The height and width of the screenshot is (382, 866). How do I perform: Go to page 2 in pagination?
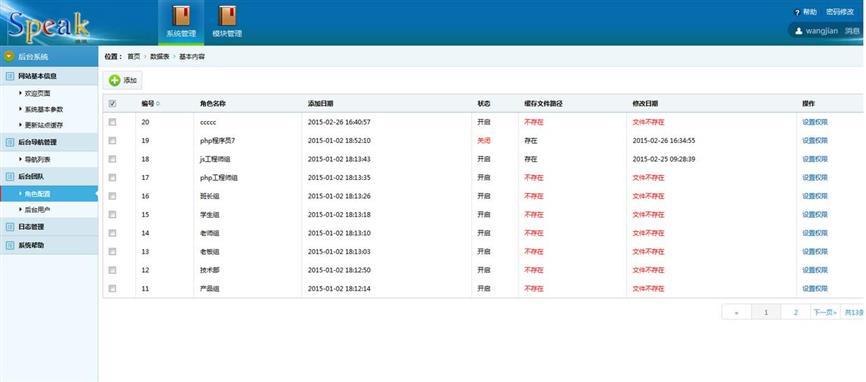(x=795, y=312)
